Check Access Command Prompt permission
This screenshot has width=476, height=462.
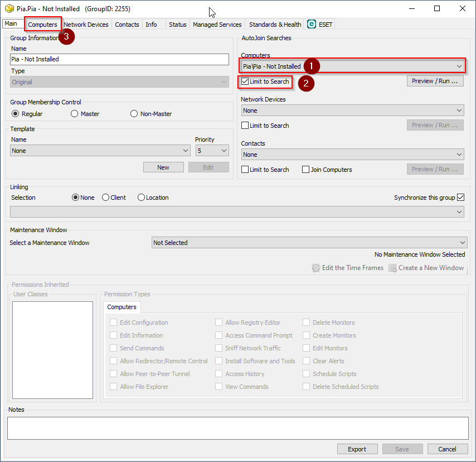218,335
